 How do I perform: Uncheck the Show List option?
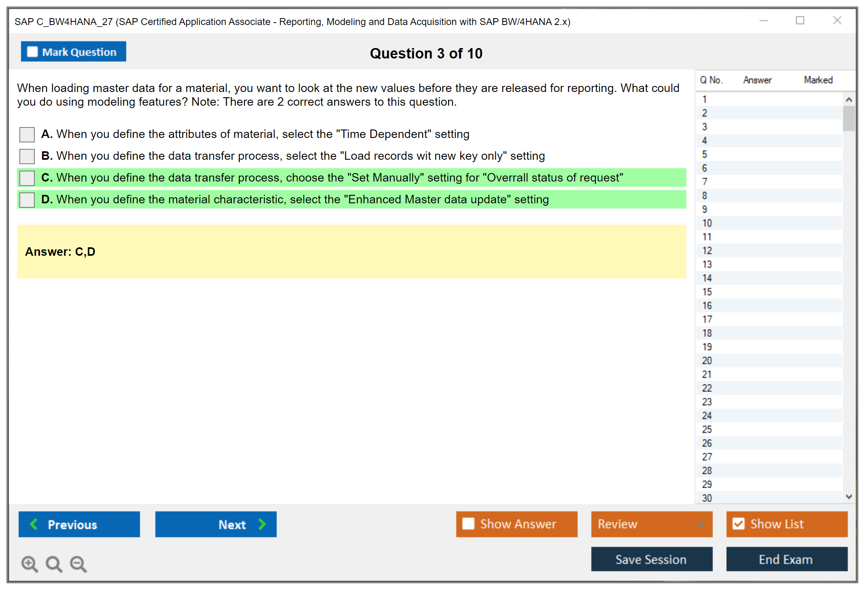(738, 524)
